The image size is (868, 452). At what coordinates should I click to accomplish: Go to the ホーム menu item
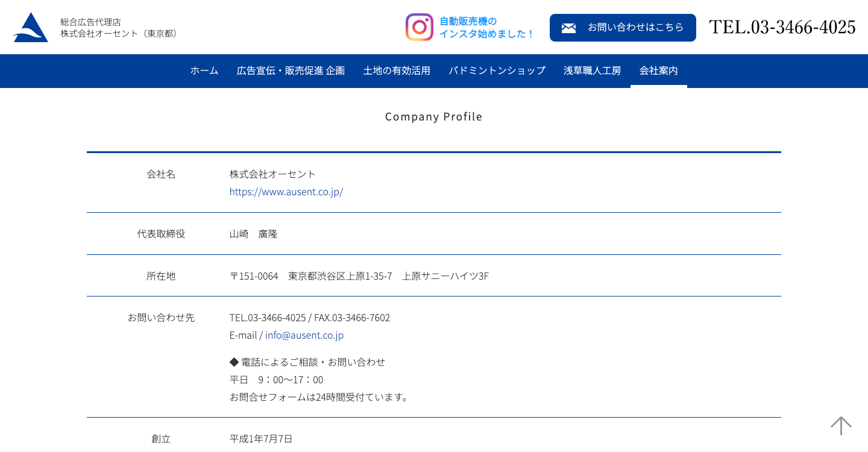[x=204, y=71]
